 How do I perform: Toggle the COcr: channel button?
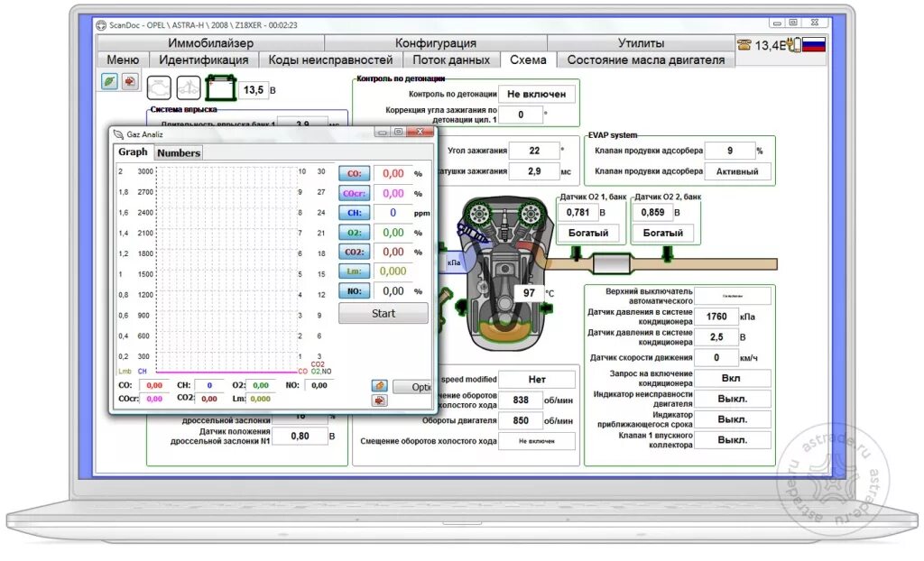tap(354, 193)
